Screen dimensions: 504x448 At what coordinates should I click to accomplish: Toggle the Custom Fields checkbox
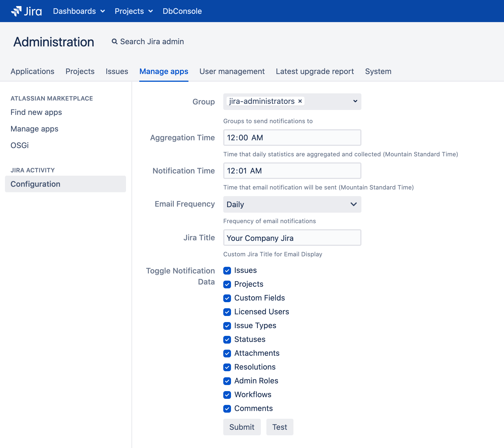pyautogui.click(x=227, y=298)
